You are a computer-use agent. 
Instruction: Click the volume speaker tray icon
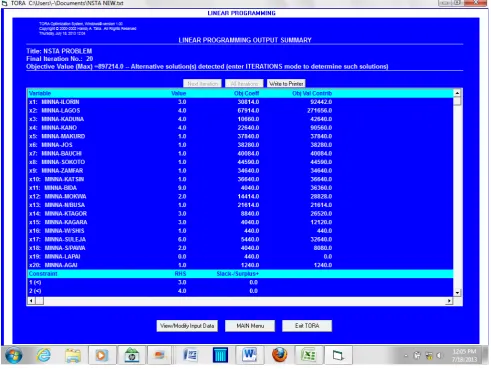pos(439,356)
